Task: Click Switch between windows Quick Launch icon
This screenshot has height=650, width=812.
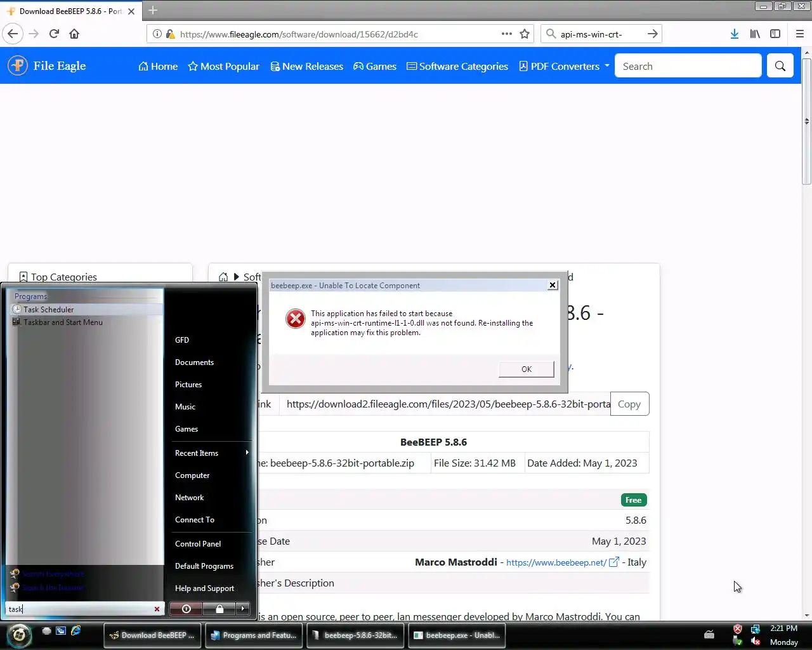Action: point(61,630)
